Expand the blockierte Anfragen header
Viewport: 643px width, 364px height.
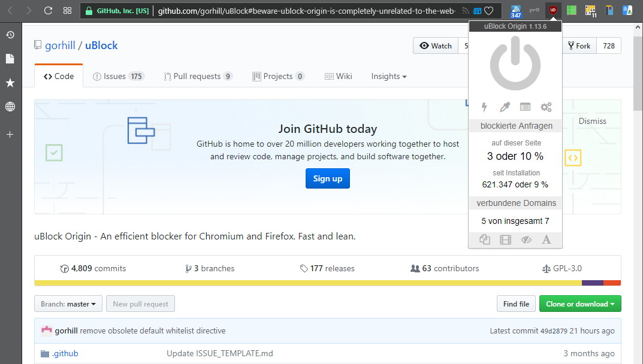tap(515, 126)
